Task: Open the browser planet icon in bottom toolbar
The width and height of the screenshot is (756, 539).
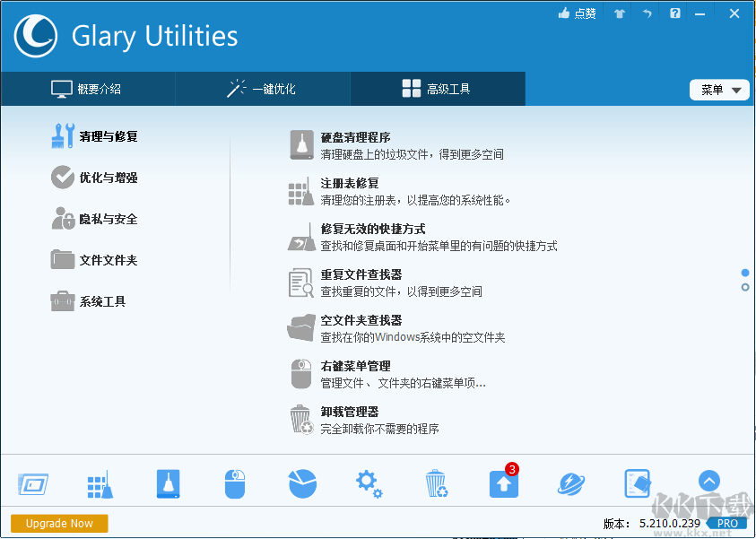Action: point(571,483)
